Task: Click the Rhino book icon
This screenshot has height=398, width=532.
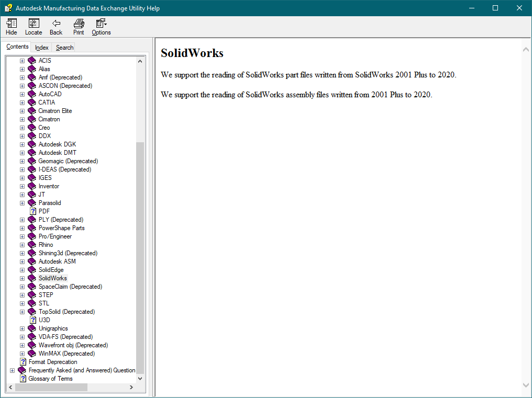Action: click(x=32, y=245)
